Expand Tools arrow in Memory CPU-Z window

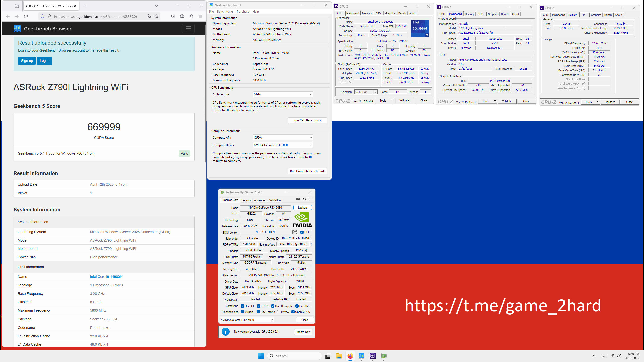click(x=597, y=102)
